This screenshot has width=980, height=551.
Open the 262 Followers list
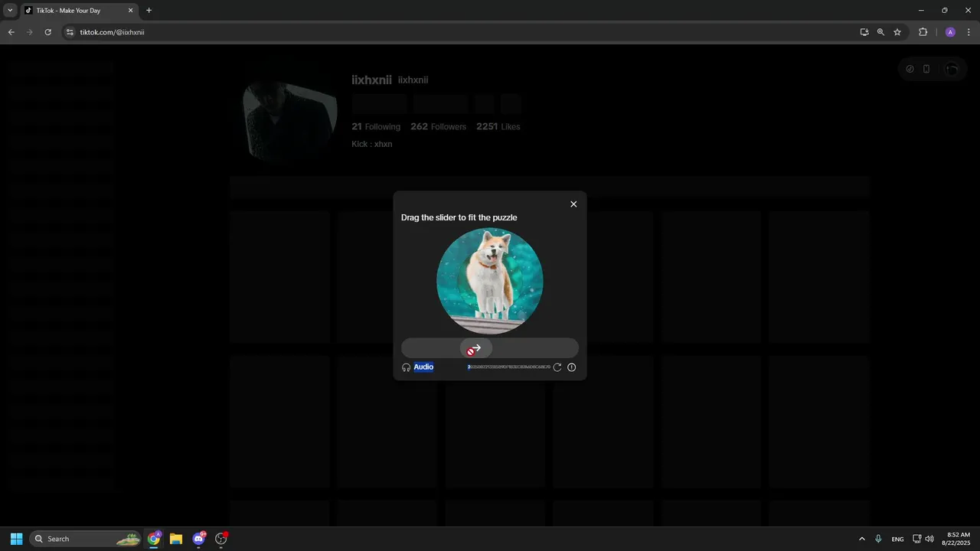[x=438, y=127]
